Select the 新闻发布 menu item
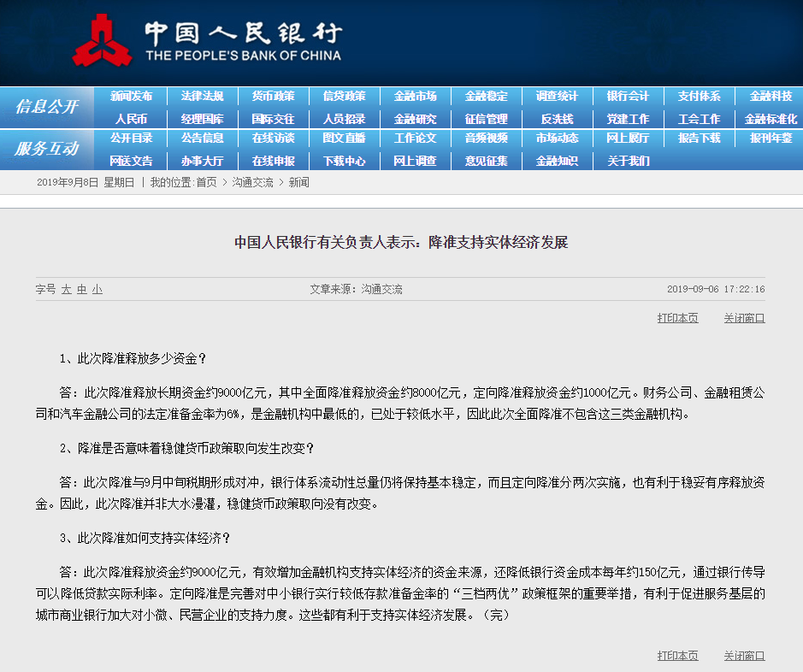Viewport: 803px width, 672px height. point(131,97)
